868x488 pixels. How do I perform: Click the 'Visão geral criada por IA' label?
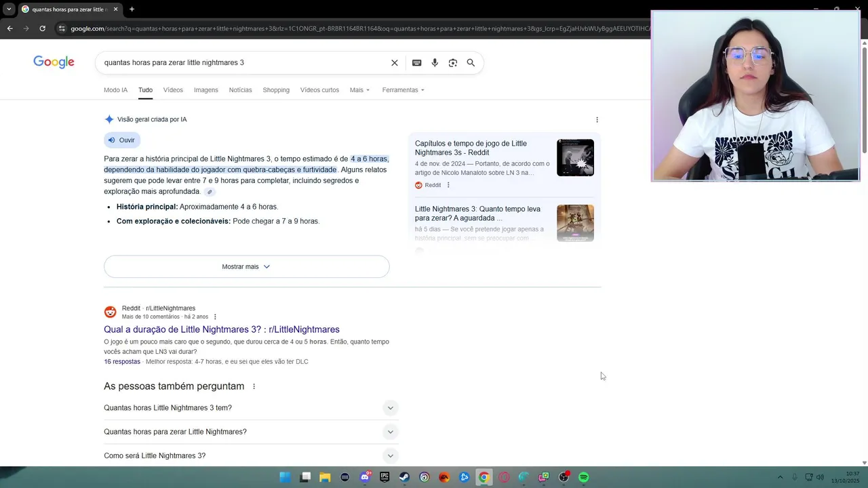pyautogui.click(x=152, y=119)
